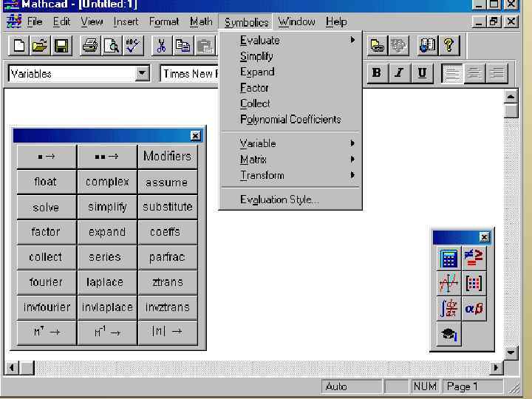Open the File menu
Viewport: 532px width, 399px height.
[35, 22]
